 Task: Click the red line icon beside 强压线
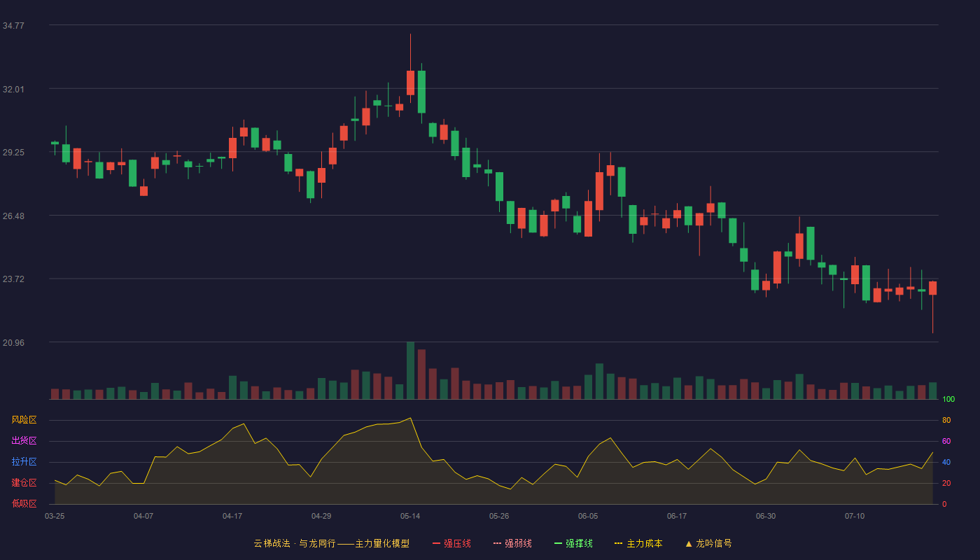click(436, 543)
